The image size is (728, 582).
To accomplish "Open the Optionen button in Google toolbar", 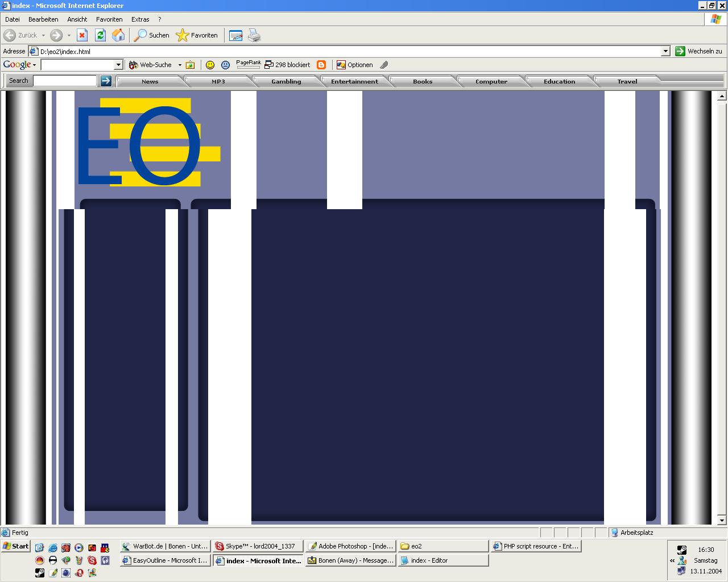I will tap(355, 65).
